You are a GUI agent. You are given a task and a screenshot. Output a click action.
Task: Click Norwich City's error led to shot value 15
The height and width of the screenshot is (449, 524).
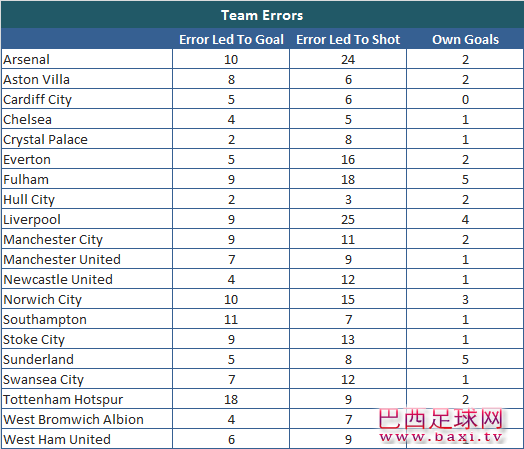coord(348,299)
